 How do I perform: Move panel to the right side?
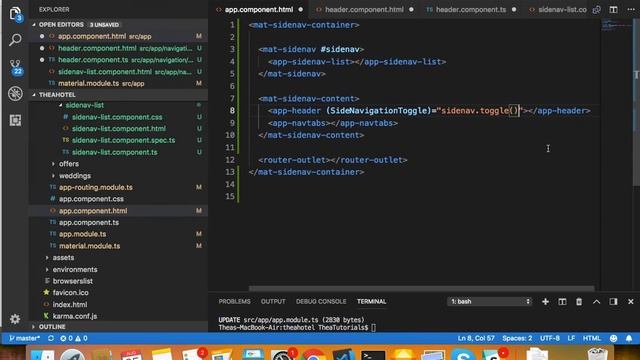[613, 302]
